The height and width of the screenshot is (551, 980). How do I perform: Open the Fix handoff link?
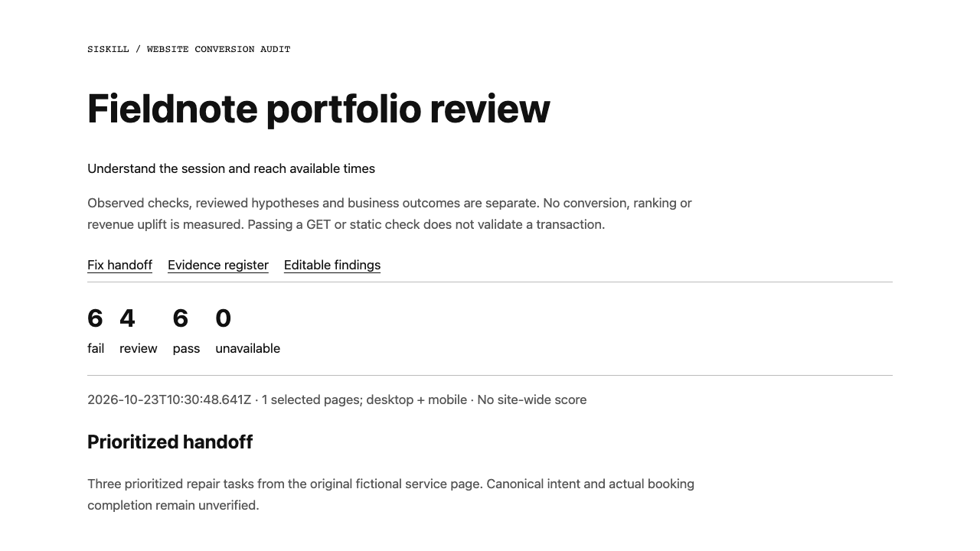(x=119, y=265)
